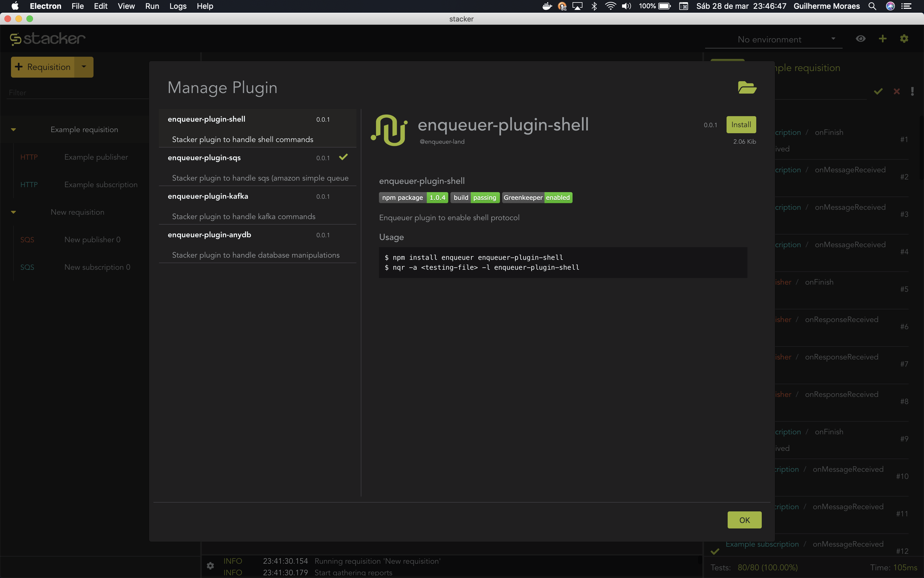This screenshot has height=578, width=924.
Task: Click the red failed-tests X filter
Action: (897, 91)
